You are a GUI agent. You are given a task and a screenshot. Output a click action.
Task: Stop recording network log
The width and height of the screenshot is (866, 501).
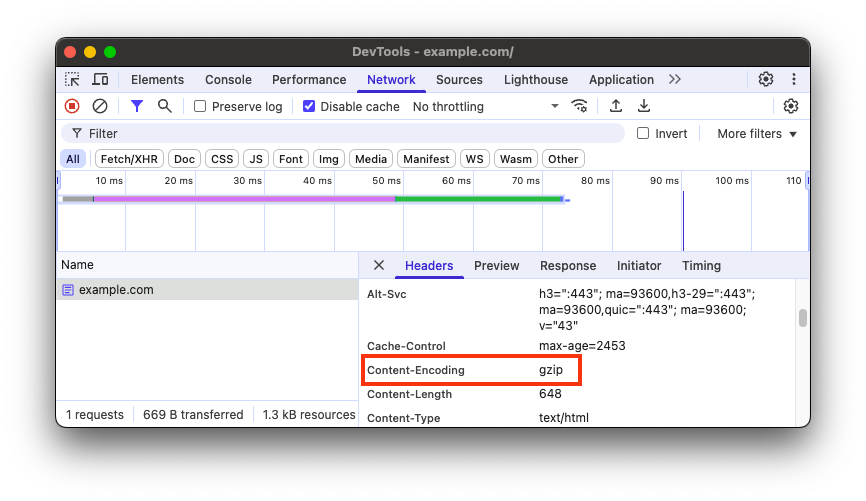(72, 106)
